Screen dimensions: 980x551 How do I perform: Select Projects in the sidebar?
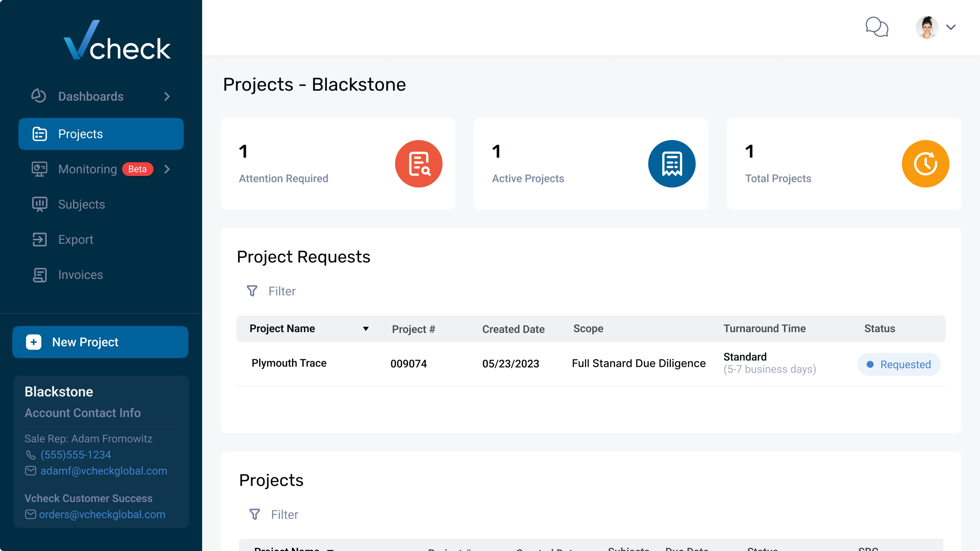tap(101, 134)
